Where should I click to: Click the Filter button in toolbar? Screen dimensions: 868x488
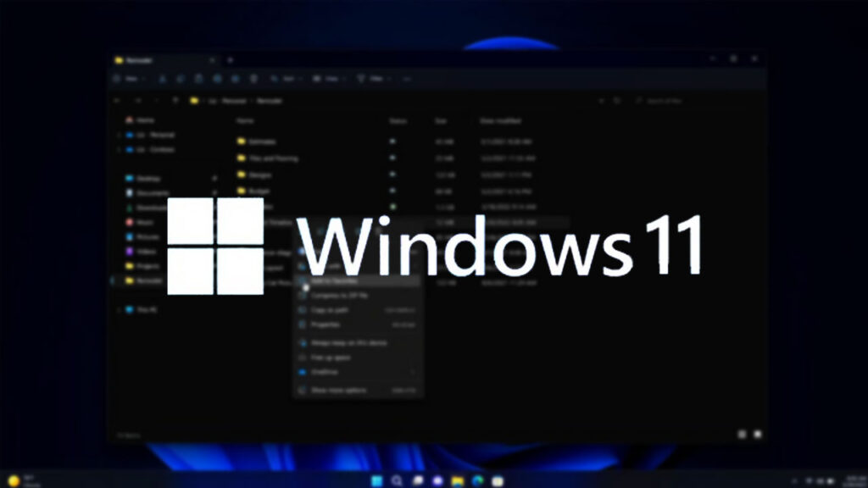click(374, 79)
